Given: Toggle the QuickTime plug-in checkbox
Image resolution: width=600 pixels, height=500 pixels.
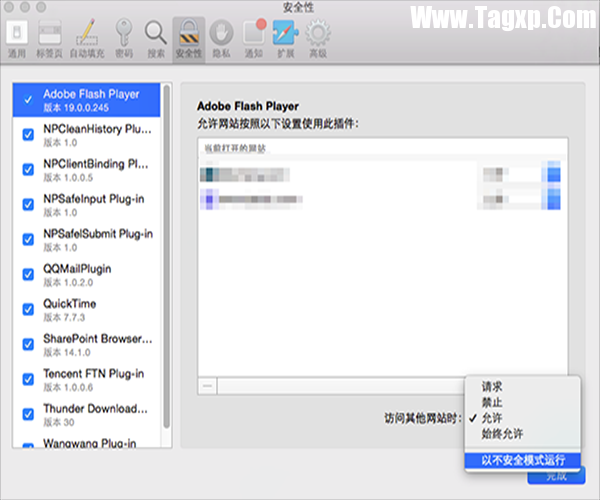Looking at the screenshot, I should coord(28,309).
